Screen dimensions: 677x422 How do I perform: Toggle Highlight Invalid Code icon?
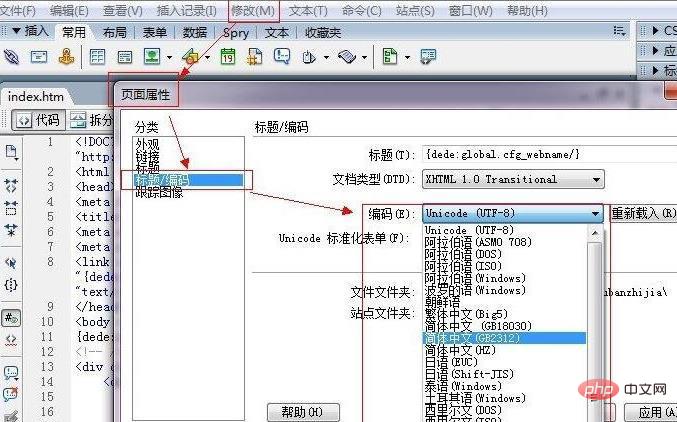click(x=11, y=340)
